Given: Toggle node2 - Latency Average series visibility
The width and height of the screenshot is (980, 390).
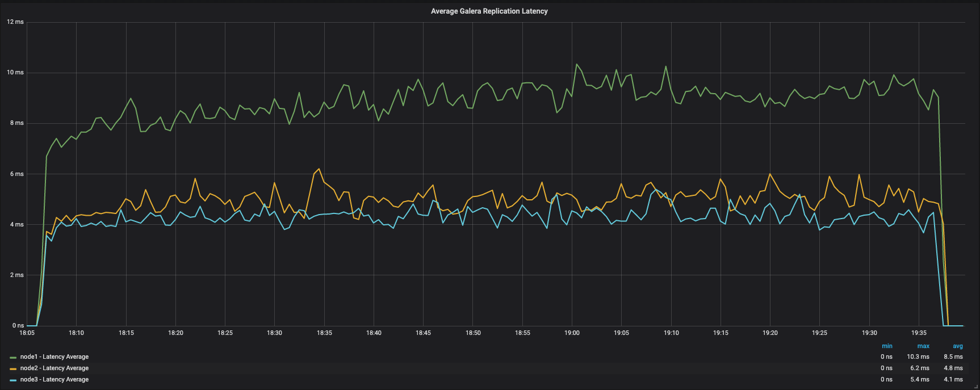Looking at the screenshot, I should click(54, 368).
